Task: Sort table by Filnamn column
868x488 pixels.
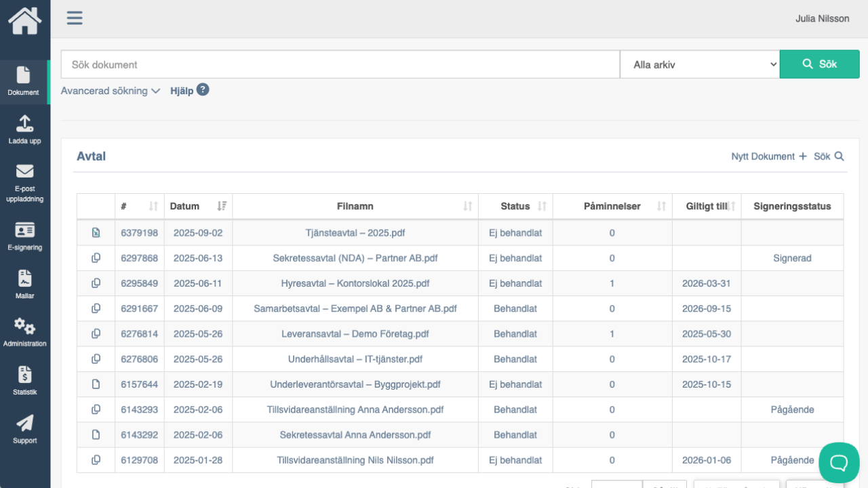Action: click(355, 206)
